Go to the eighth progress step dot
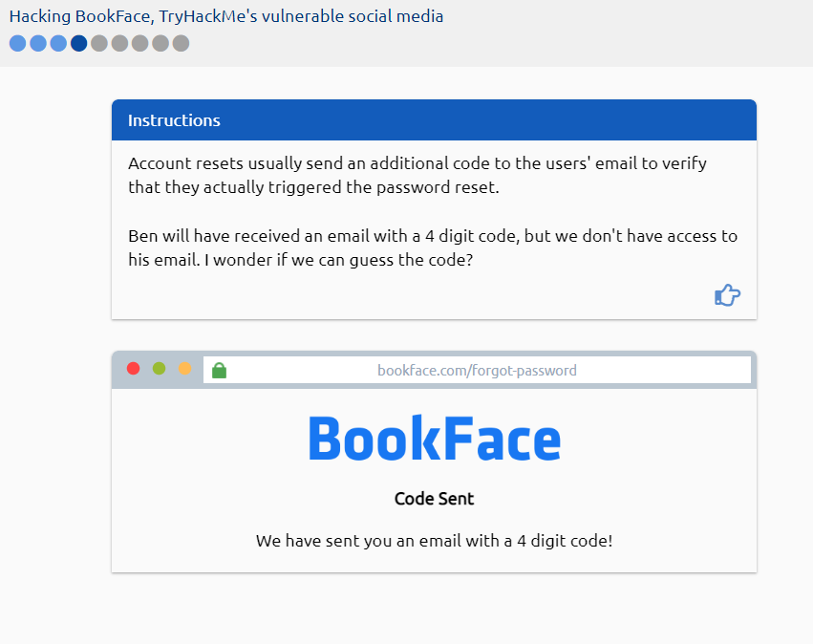This screenshot has width=813, height=644. 160,43
